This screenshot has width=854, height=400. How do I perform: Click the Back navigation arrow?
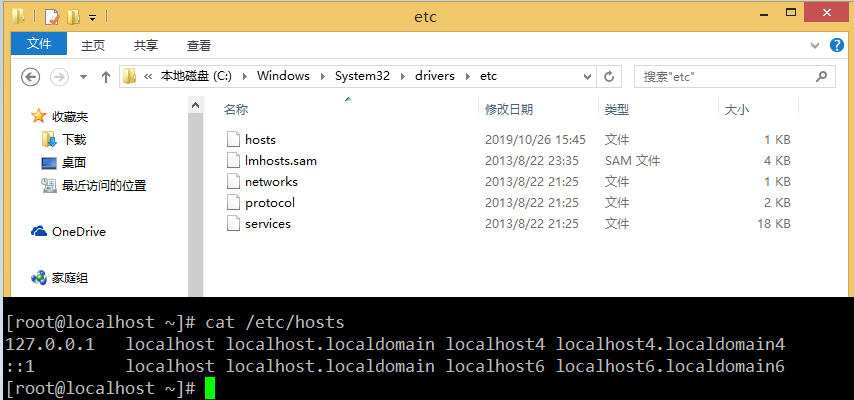click(x=30, y=77)
